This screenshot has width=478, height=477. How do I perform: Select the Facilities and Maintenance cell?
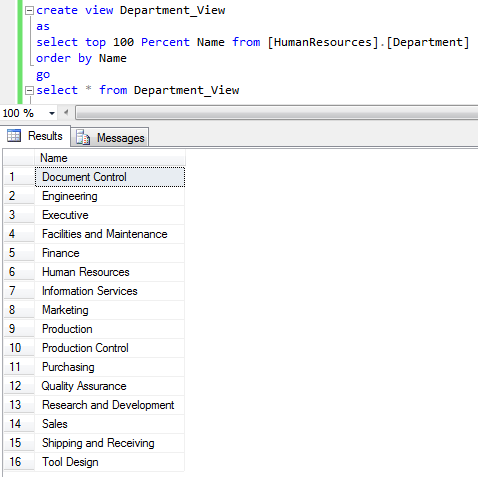coord(110,234)
